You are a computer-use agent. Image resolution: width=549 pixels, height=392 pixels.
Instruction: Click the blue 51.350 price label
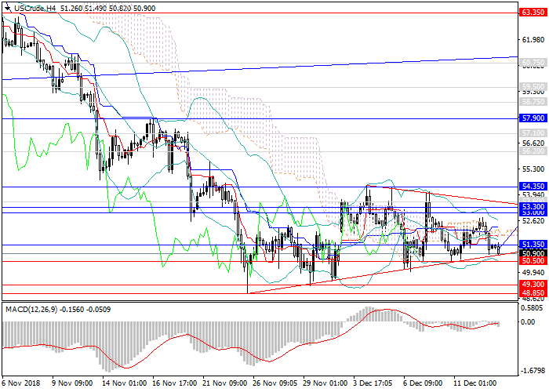coord(533,245)
